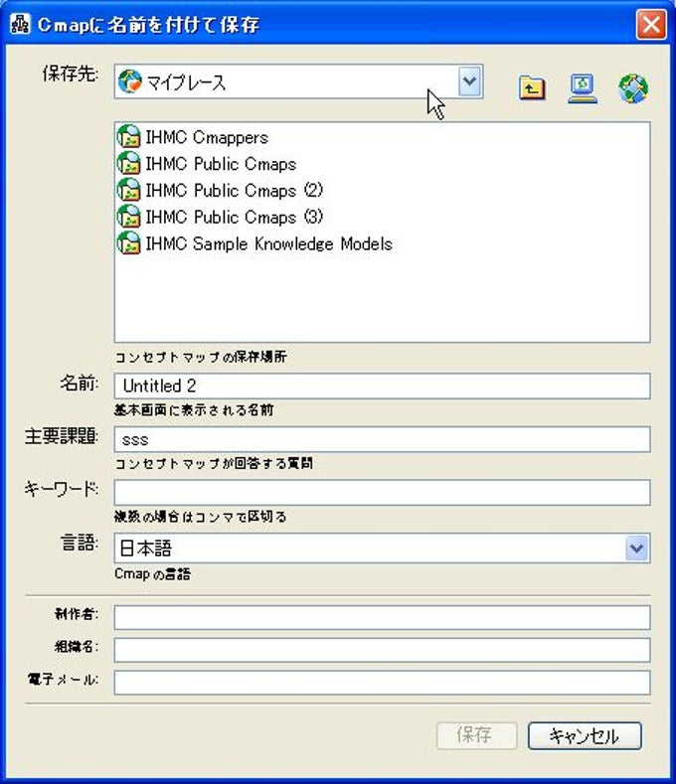
Task: Click the IHMC Sample Knowledge Models folder icon
Action: [128, 243]
